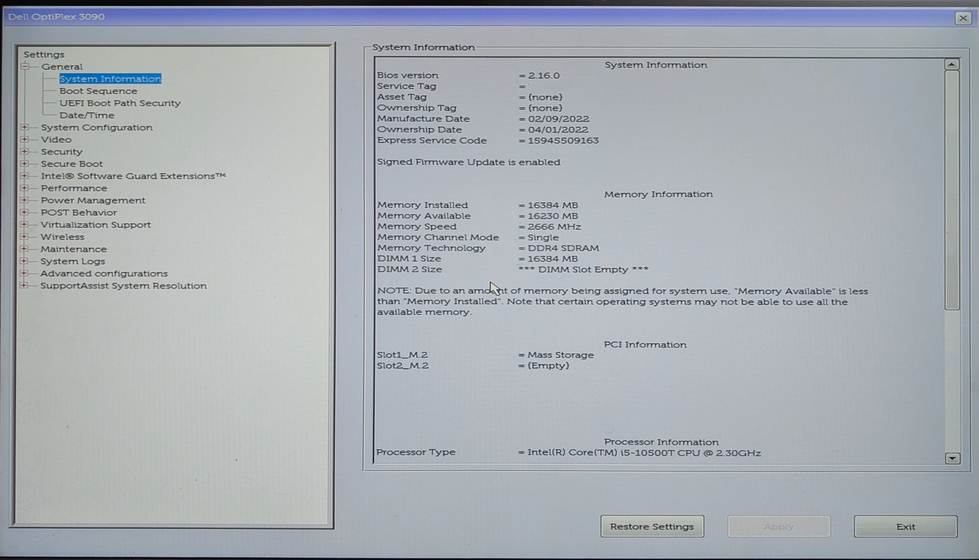Click the scroll up arrow
Viewport: 979px width, 560px height.
pyautogui.click(x=952, y=64)
